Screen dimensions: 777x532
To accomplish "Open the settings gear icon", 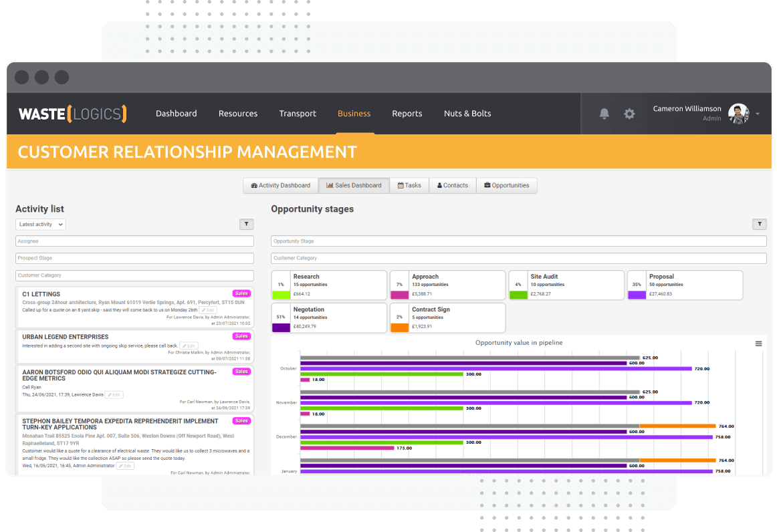I will click(629, 114).
